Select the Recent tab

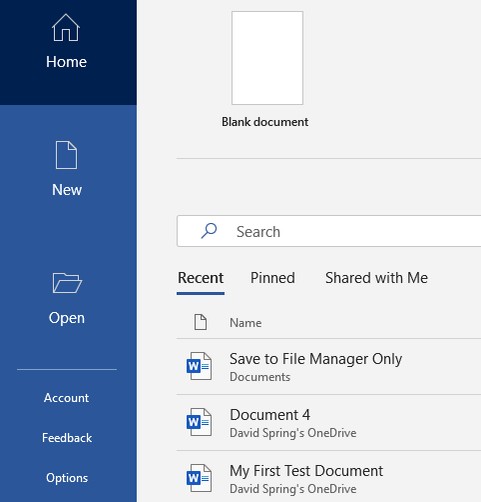click(200, 278)
